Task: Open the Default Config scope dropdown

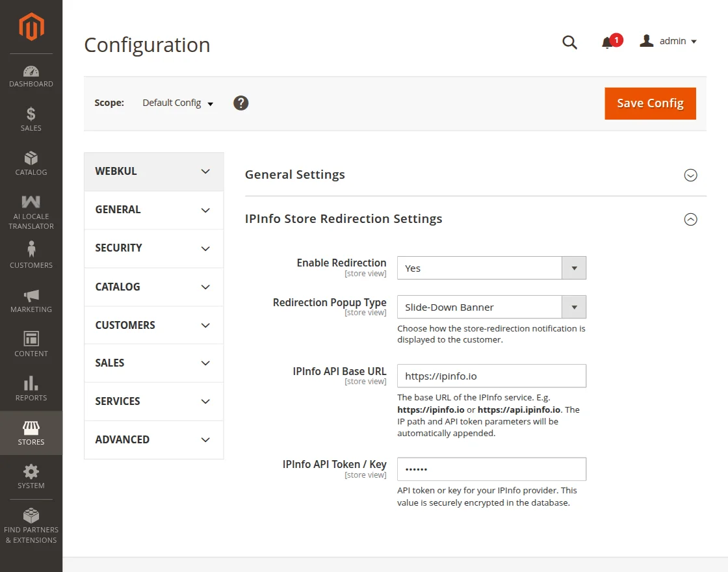Action: (178, 103)
